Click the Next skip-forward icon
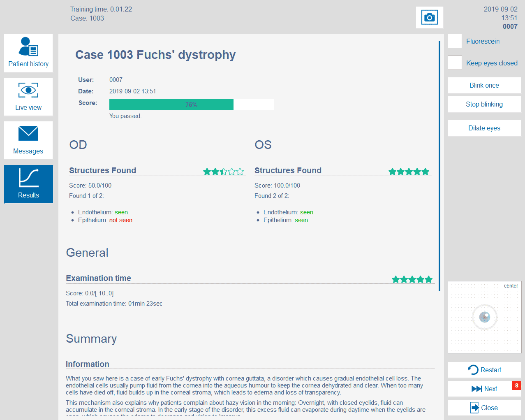The height and width of the screenshot is (420, 525). tap(476, 389)
